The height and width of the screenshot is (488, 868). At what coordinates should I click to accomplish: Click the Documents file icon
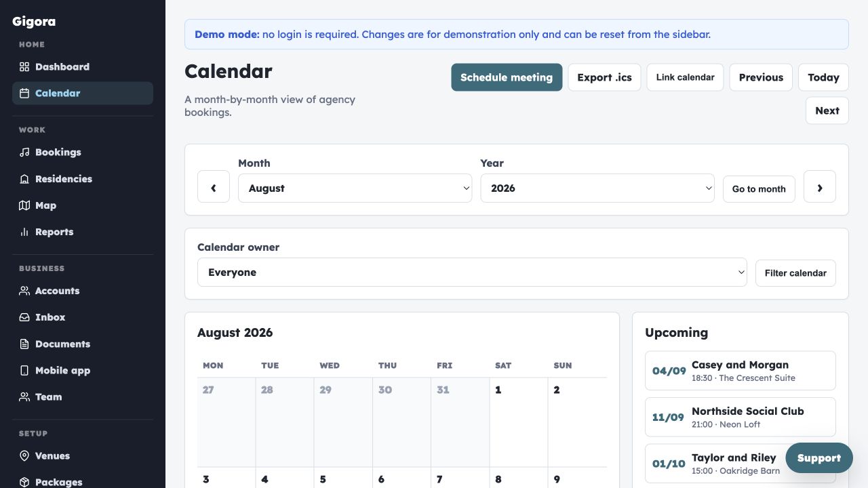(24, 344)
